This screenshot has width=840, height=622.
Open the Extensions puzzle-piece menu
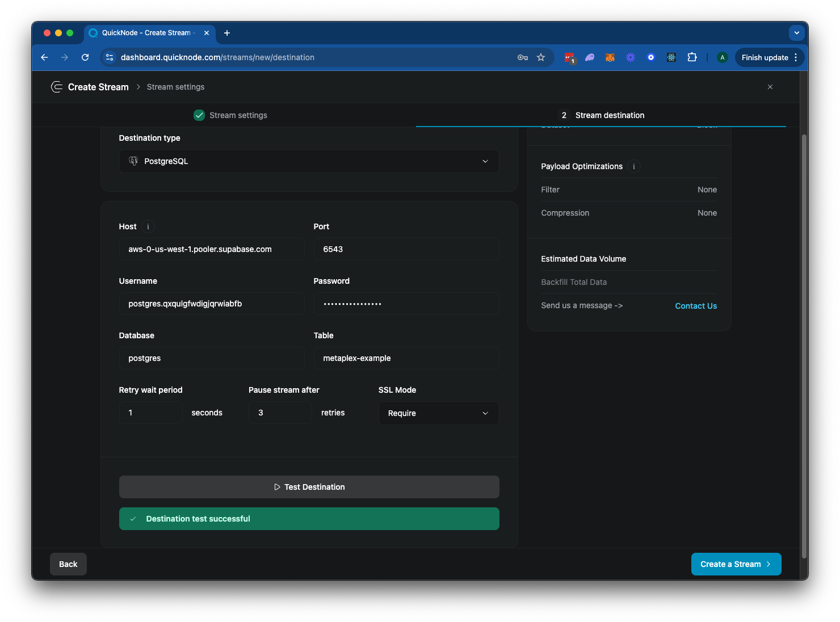(692, 57)
